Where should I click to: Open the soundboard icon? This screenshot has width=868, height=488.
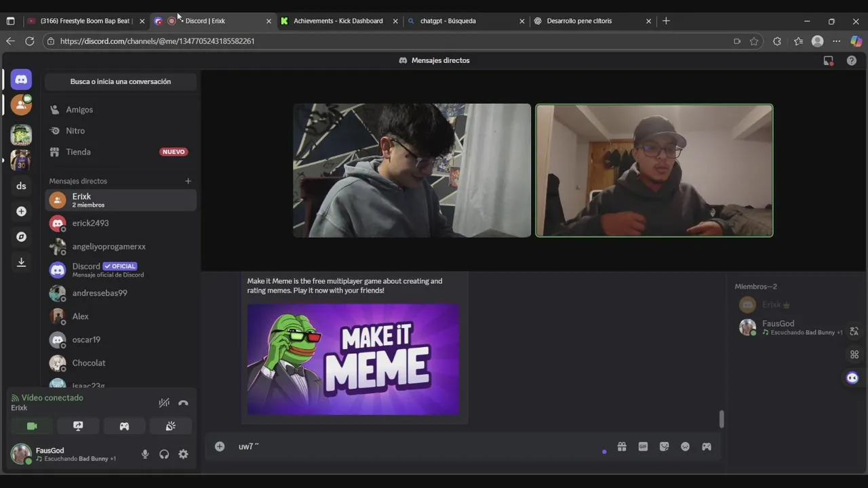coord(171,426)
